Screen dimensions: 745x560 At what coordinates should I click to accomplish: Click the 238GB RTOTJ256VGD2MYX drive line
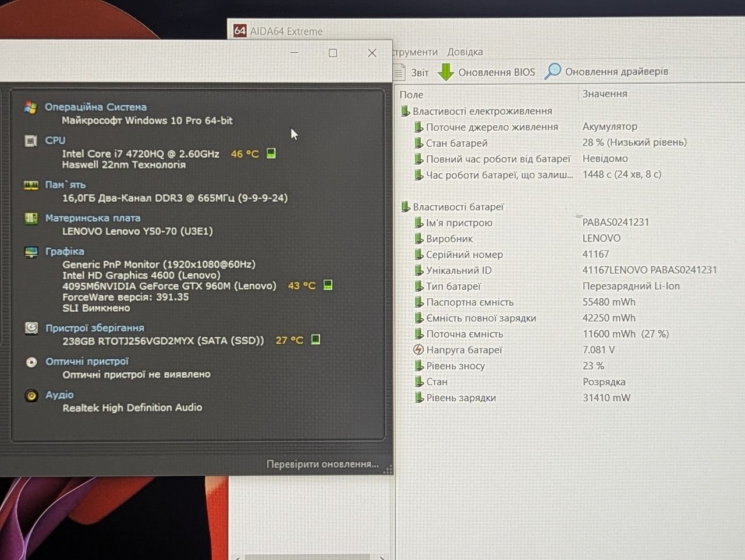[x=163, y=340]
